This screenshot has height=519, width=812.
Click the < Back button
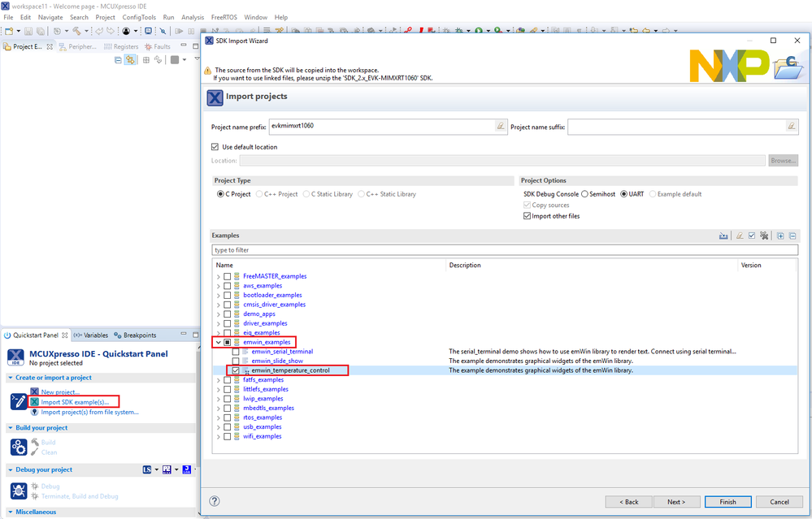[628, 502]
